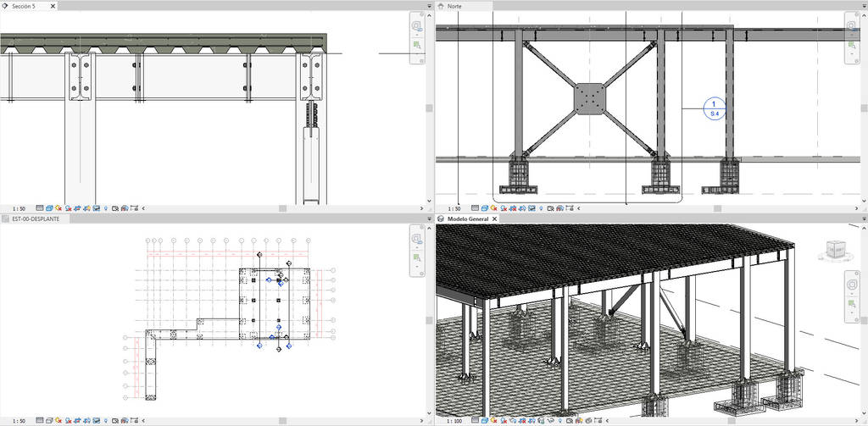
Task: Open steering wheel in Norte navigation bar
Action: click(853, 25)
